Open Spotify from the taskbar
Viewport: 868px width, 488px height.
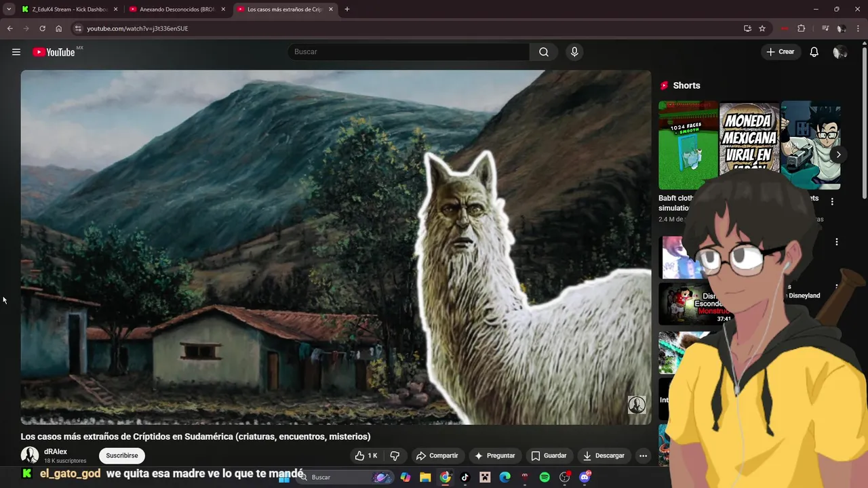pyautogui.click(x=545, y=477)
